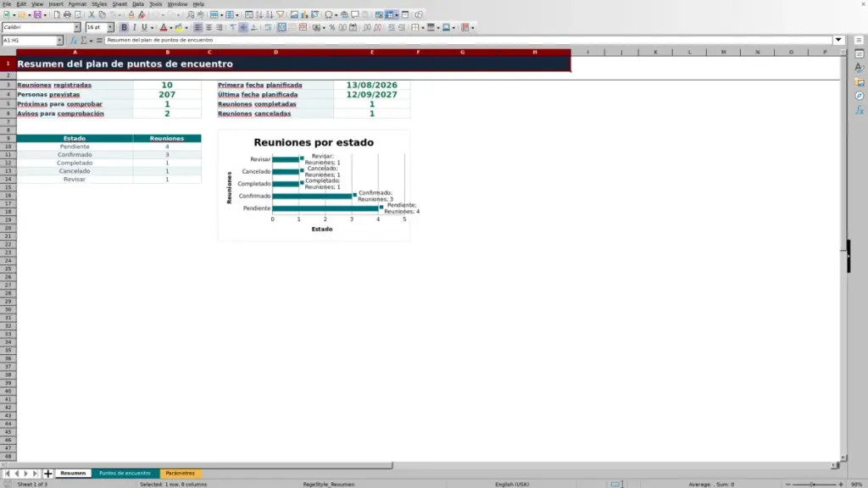Align text left in the cell

tap(198, 28)
